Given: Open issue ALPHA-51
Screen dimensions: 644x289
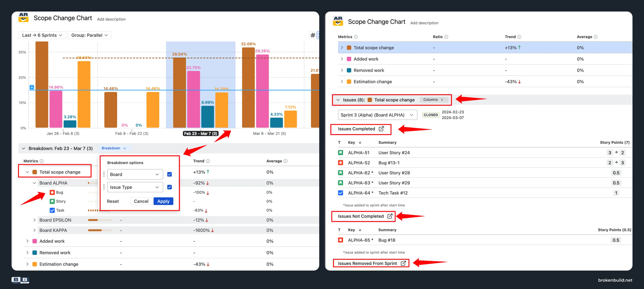Looking at the screenshot, I should point(358,153).
